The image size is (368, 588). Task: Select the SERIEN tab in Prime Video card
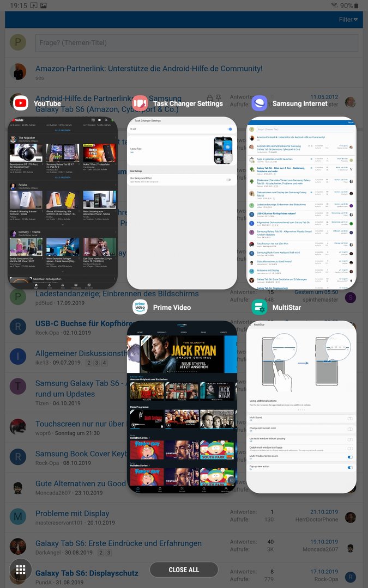(x=184, y=332)
